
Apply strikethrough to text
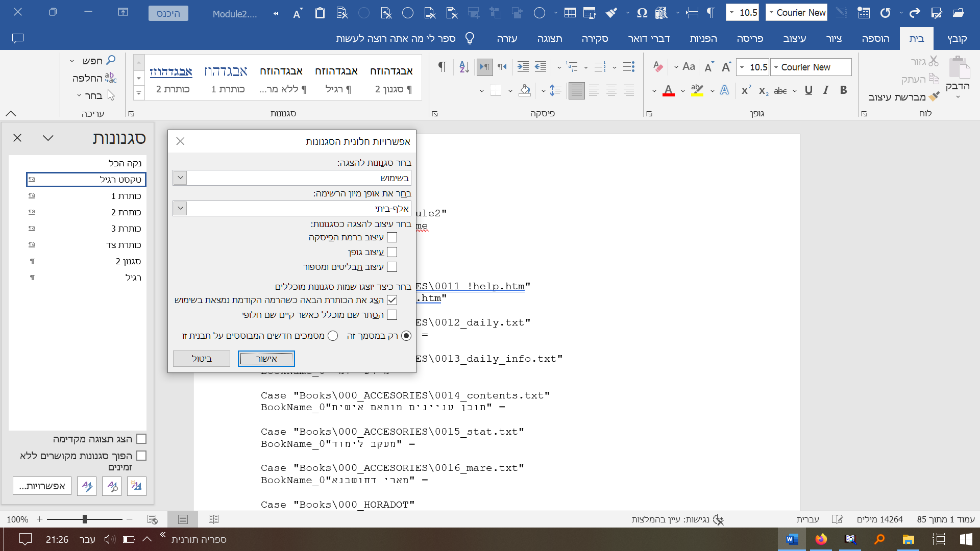tap(780, 91)
